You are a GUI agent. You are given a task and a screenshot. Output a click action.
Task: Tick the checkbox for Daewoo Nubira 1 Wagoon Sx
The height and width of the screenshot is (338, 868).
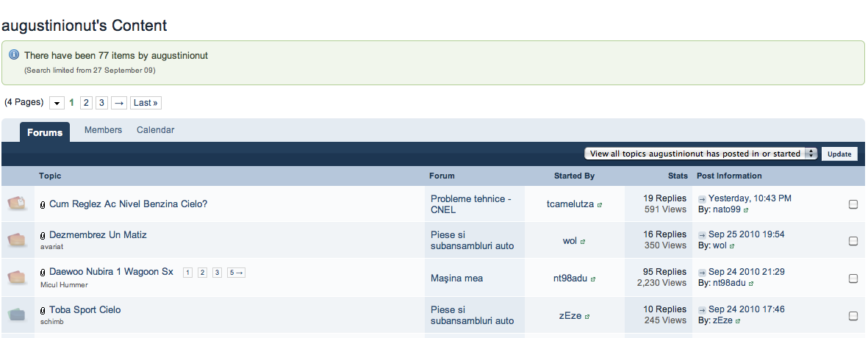click(853, 278)
